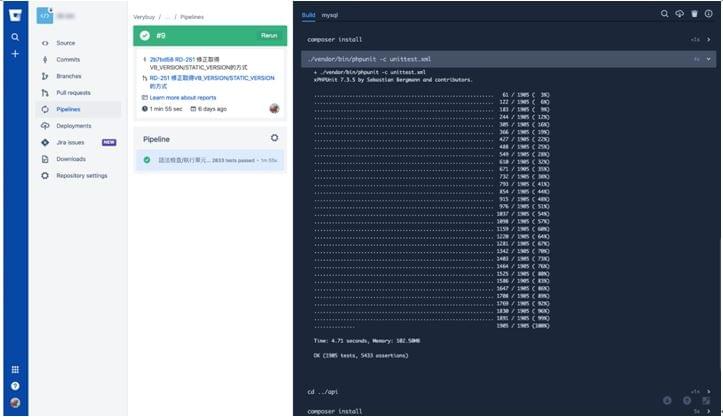Click the Commits icon
The image size is (723, 417).
(x=45, y=60)
